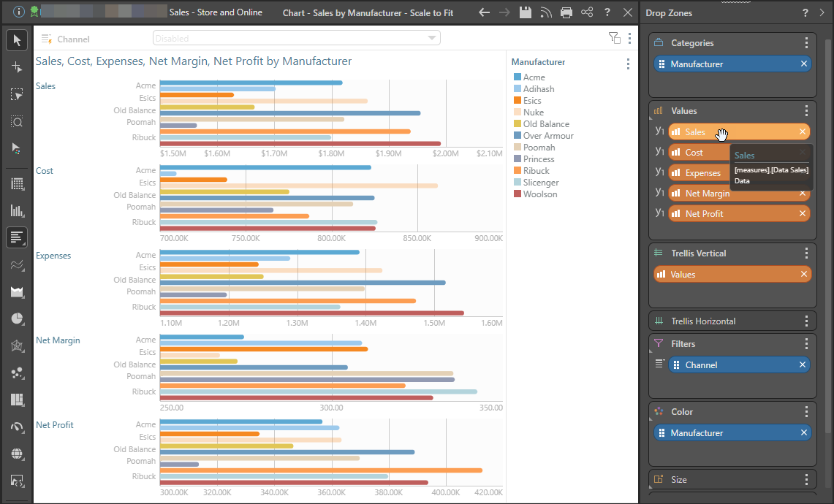This screenshot has height=504, width=834.
Task: Click the back arrow in header
Action: click(484, 12)
